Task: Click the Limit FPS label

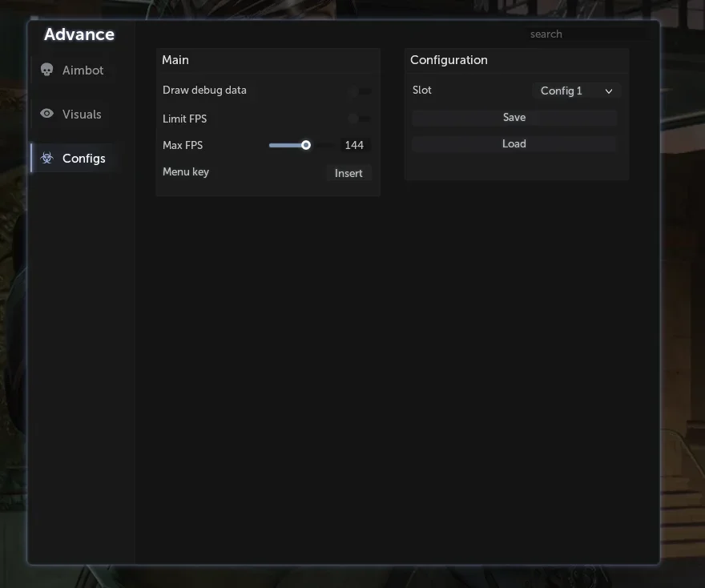Action: [x=185, y=119]
